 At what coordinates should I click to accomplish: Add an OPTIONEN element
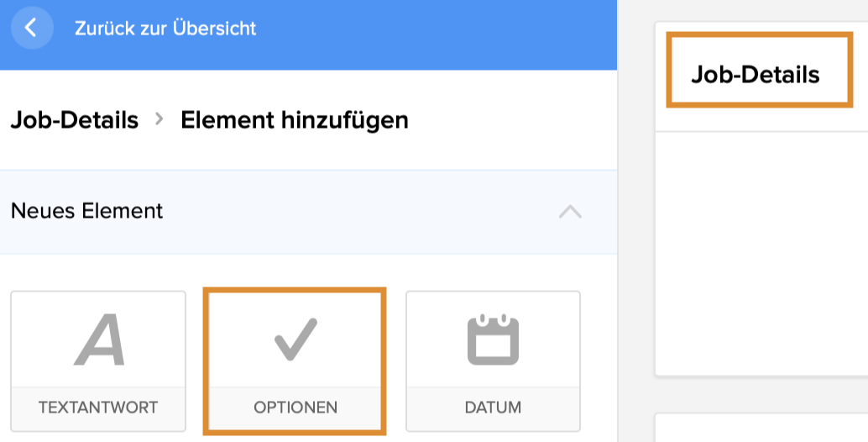coord(295,408)
